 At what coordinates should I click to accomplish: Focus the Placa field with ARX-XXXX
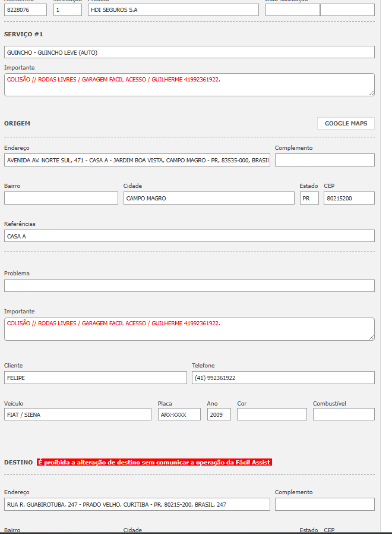pyautogui.click(x=179, y=414)
